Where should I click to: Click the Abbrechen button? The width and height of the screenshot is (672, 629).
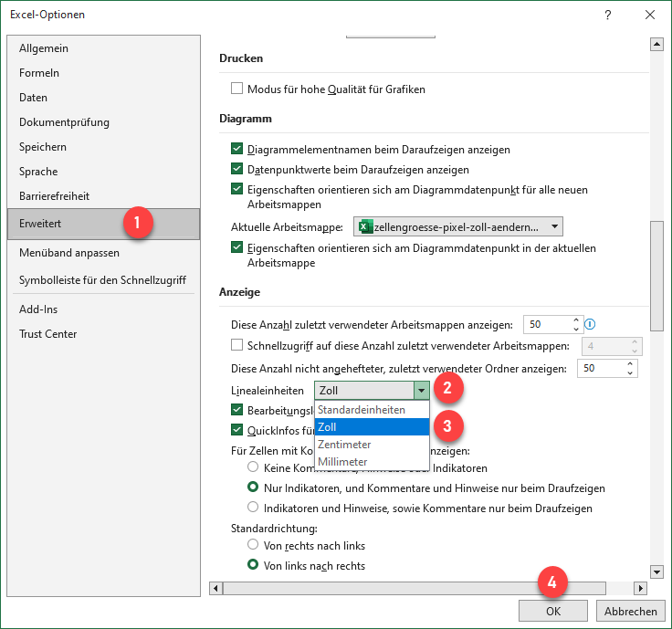click(x=630, y=611)
